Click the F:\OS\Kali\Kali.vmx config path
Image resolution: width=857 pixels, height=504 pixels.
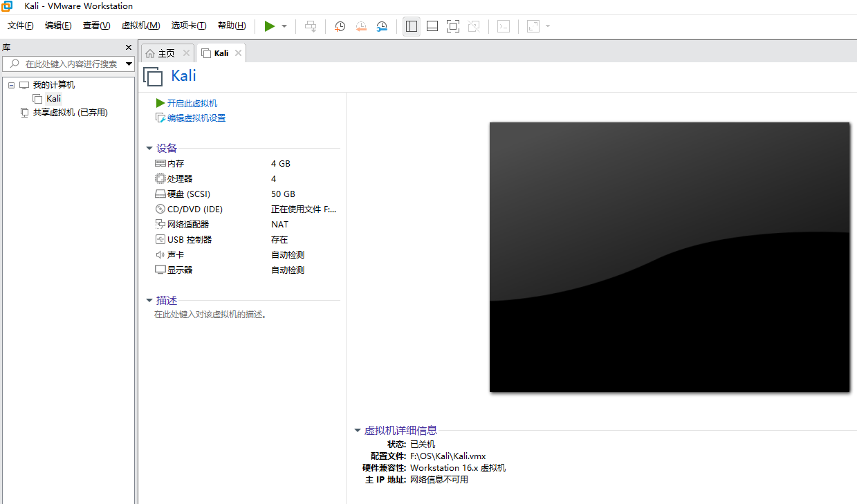(448, 456)
